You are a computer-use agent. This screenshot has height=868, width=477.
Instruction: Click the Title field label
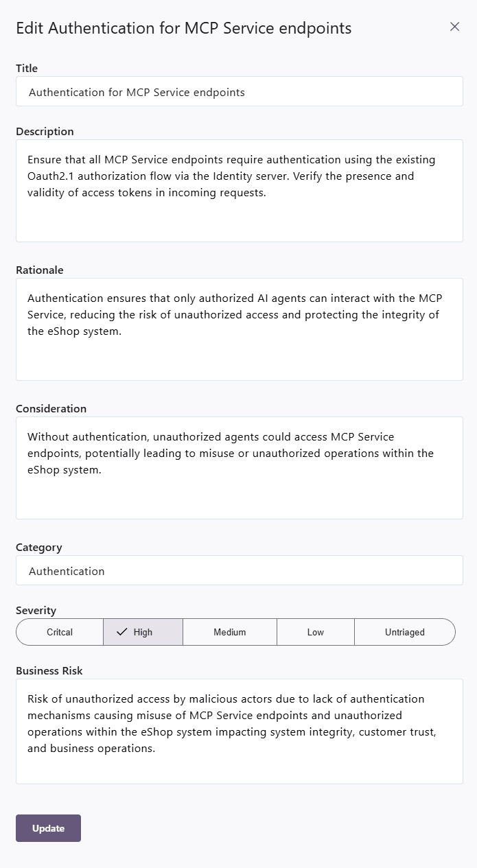(27, 69)
